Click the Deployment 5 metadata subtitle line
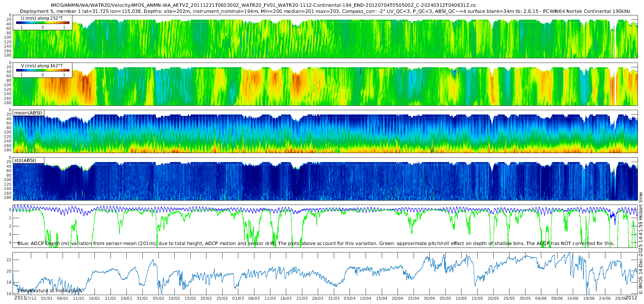The height and width of the screenshot is (304, 644). click(x=325, y=11)
